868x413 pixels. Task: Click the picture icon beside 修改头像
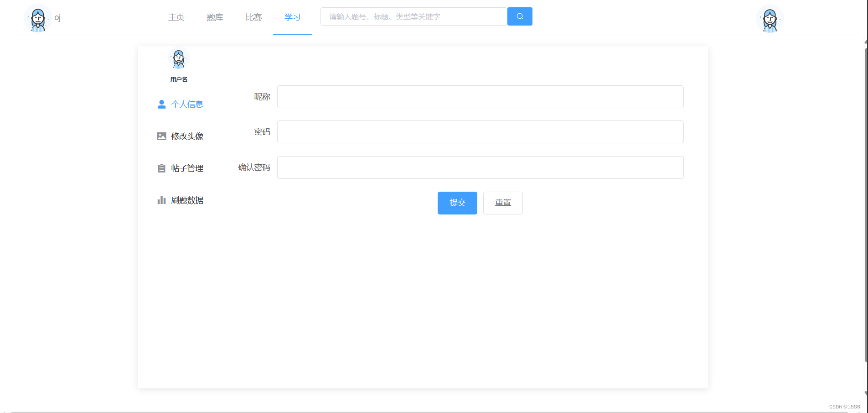tap(161, 136)
